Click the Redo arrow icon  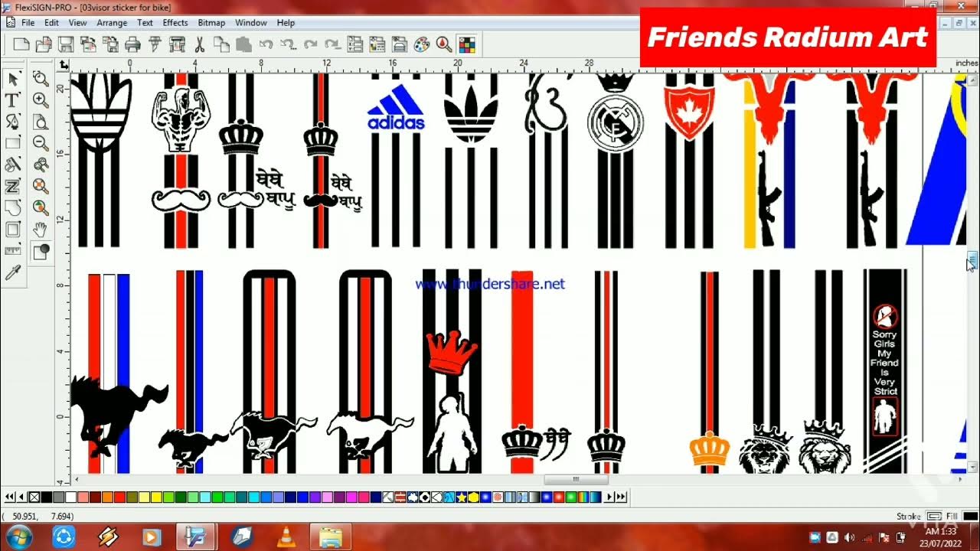point(310,44)
